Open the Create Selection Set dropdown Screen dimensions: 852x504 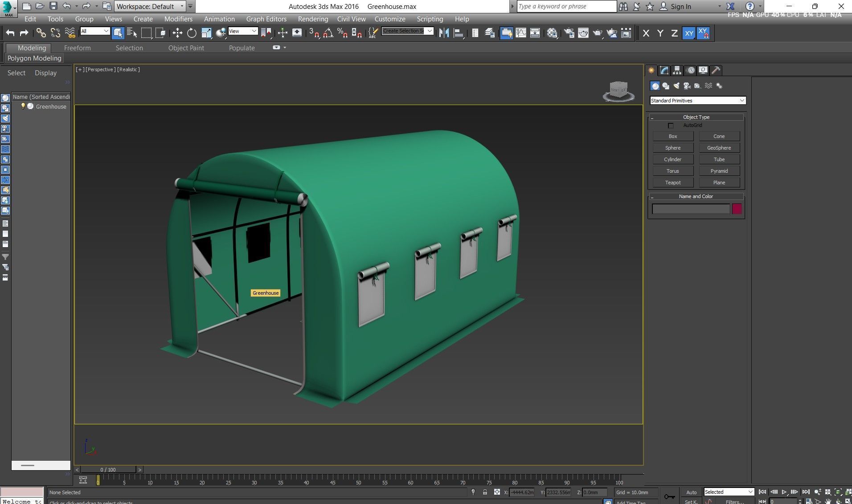[407, 31]
